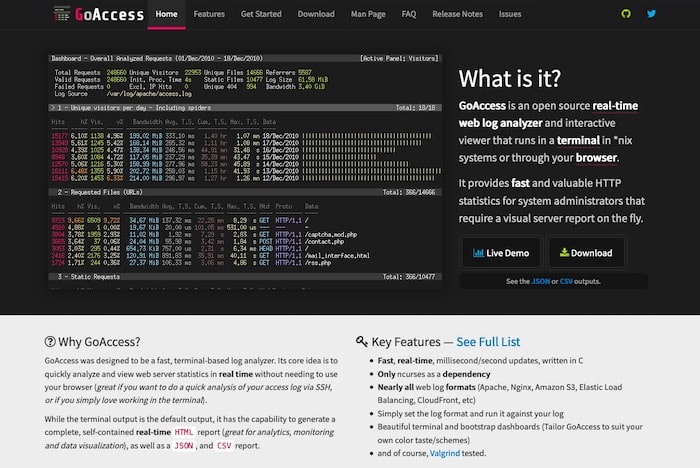Click "Simply set the log format" bullet

tap(471, 414)
